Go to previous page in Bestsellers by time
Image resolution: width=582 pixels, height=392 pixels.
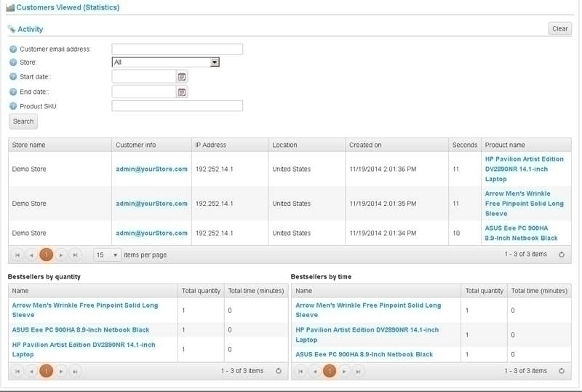coord(315,371)
